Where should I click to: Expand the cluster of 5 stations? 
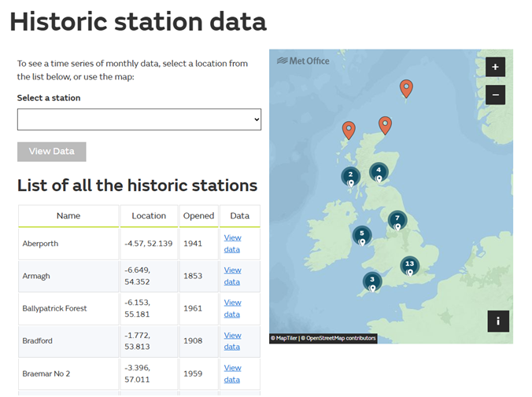tap(361, 233)
